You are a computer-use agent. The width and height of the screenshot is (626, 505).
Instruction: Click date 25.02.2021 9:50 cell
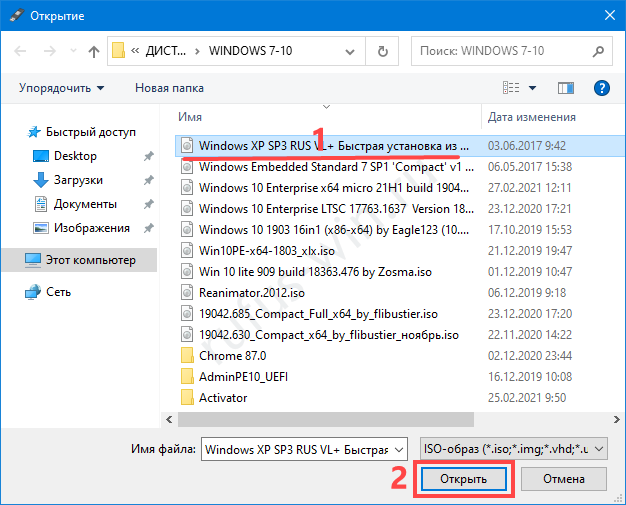527,398
